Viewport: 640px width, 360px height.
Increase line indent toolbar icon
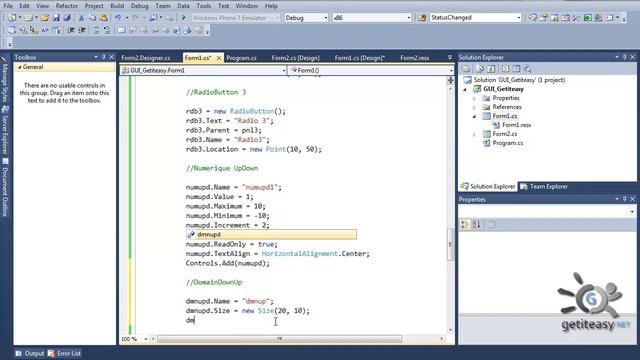[82, 30]
